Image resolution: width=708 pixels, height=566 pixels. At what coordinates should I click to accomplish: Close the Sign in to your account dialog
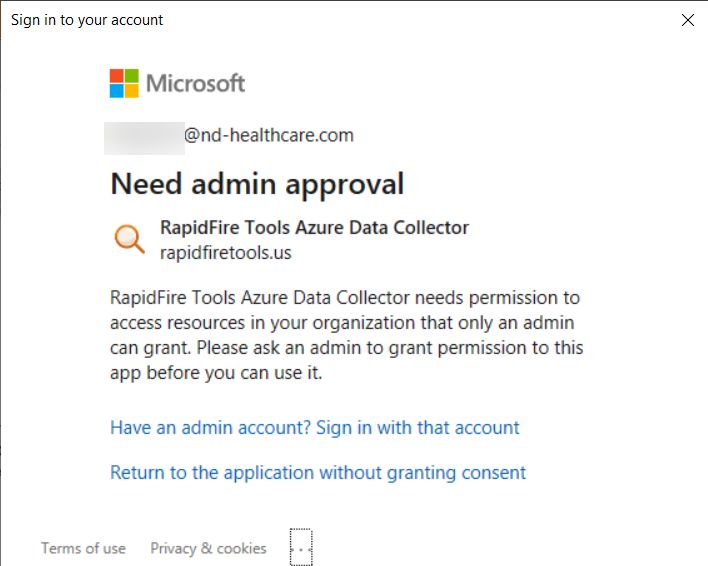[688, 20]
